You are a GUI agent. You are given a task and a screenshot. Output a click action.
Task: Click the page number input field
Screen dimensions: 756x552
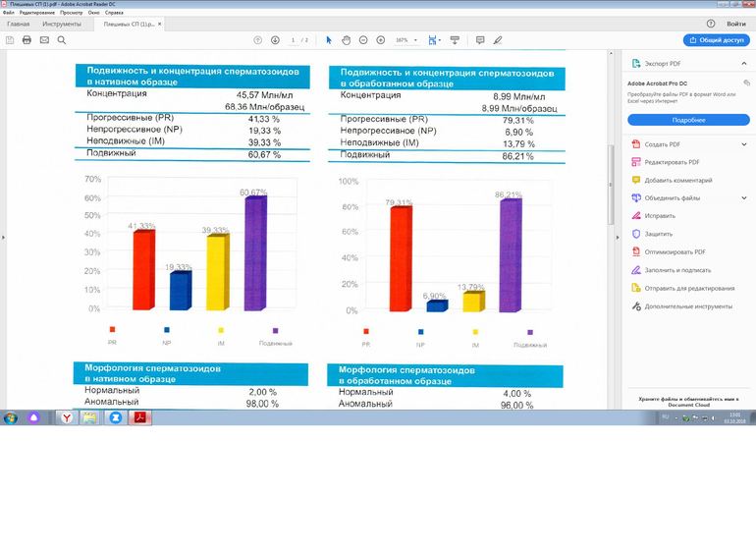coord(293,40)
